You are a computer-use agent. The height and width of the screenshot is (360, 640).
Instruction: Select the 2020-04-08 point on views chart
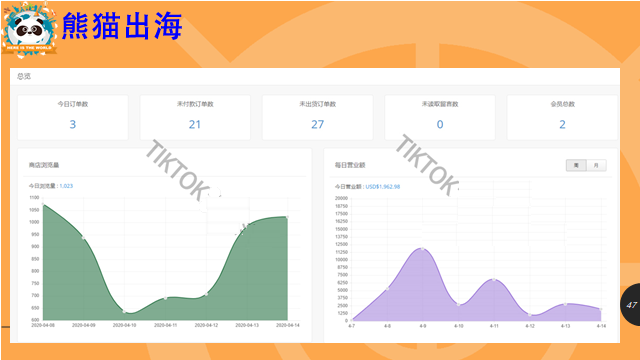pyautogui.click(x=43, y=204)
